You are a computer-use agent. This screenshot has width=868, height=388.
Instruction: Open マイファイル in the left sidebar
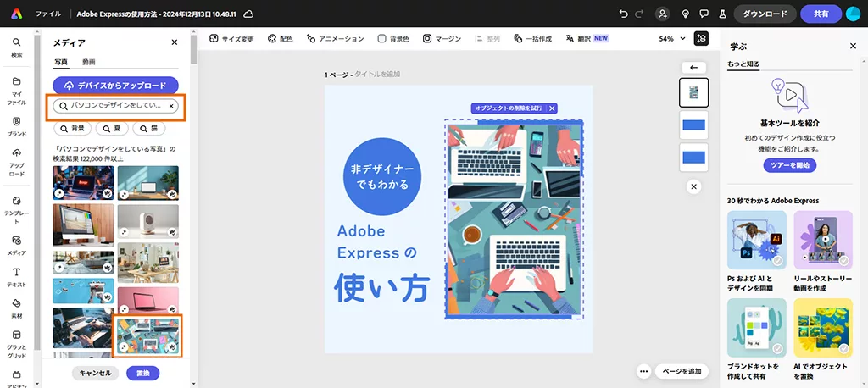[17, 91]
